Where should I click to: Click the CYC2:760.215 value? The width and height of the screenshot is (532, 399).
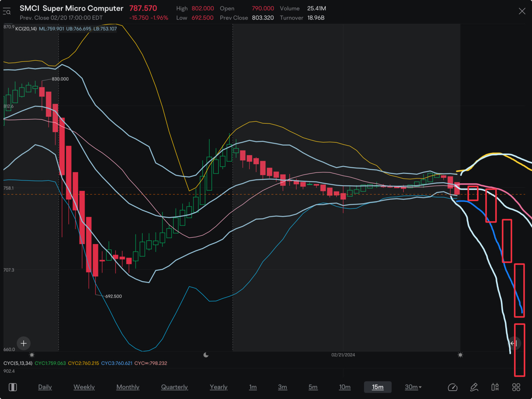pyautogui.click(x=83, y=363)
